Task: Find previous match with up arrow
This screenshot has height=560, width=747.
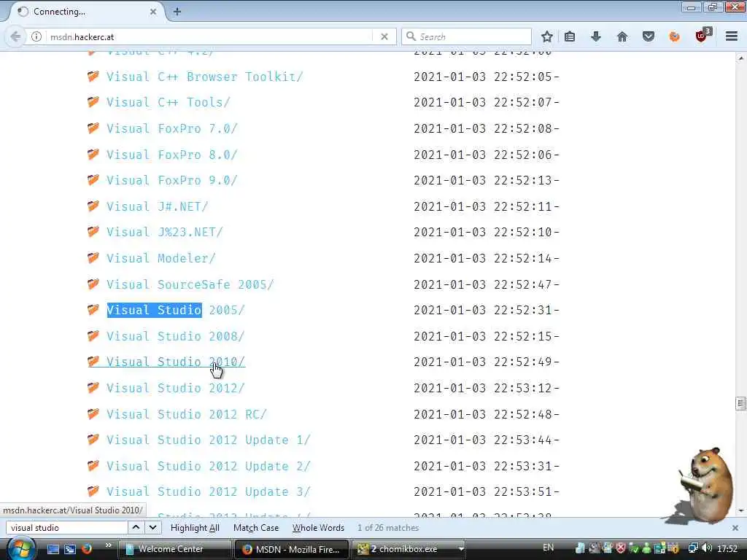Action: point(136,528)
